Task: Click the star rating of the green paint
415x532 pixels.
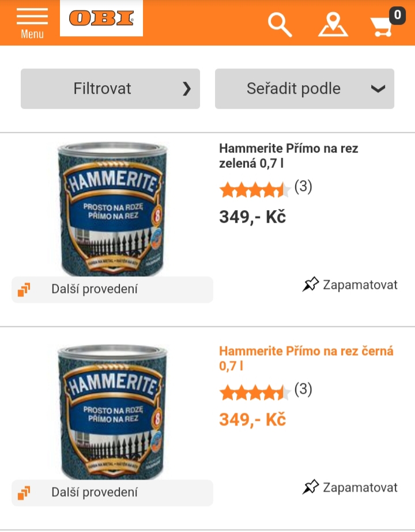Action: pyautogui.click(x=255, y=189)
